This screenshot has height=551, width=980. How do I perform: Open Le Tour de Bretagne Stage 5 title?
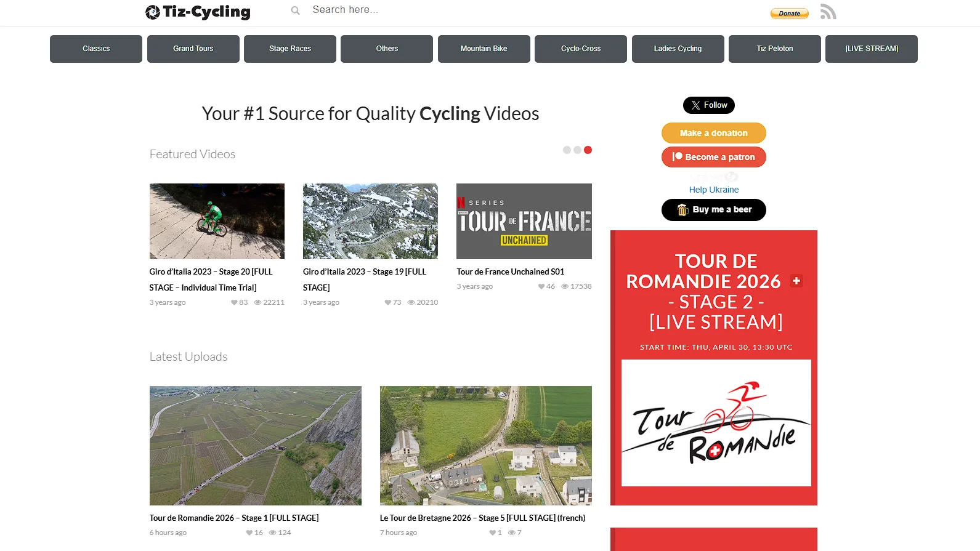[x=483, y=518]
